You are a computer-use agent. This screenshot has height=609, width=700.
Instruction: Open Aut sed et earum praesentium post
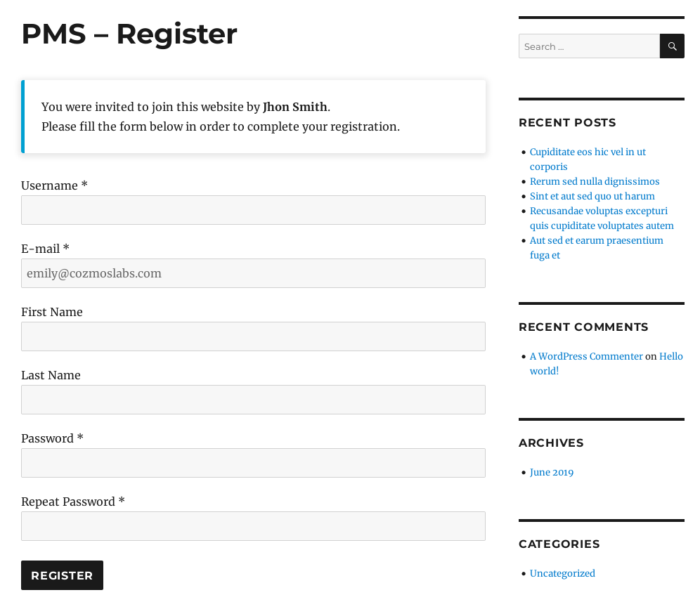pos(596,248)
